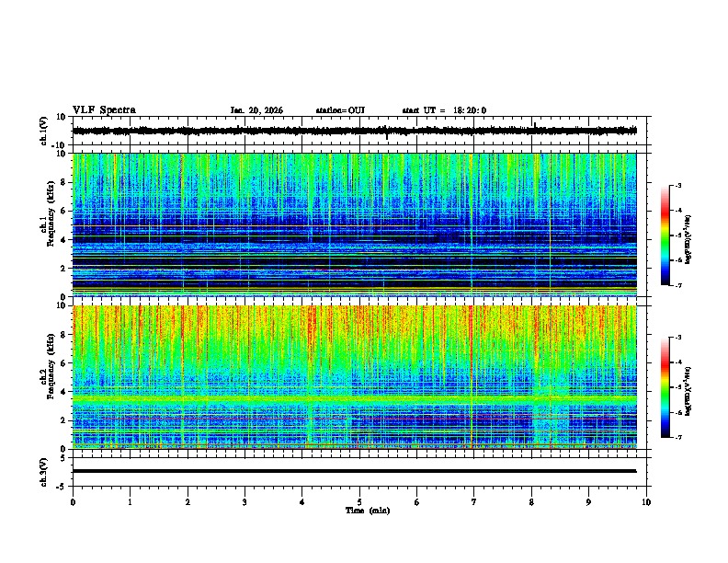Screen dimensions: 728x563
Task: Click the "8" kHz tick on ch.2 spectrogram axis
Action: tap(63, 334)
